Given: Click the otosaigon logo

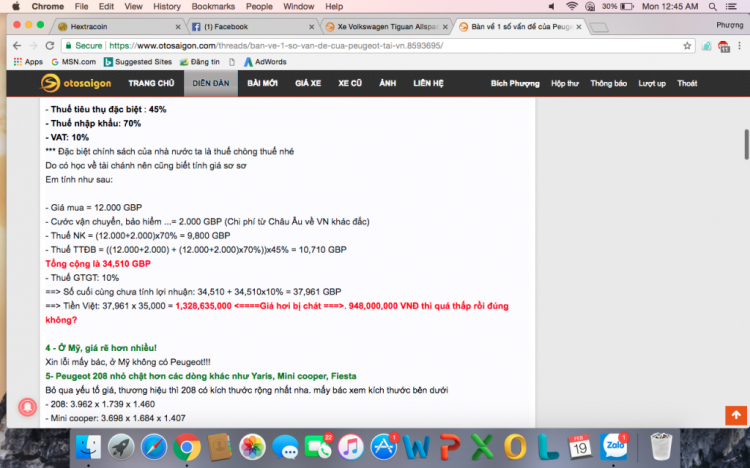Looking at the screenshot, I should click(76, 83).
